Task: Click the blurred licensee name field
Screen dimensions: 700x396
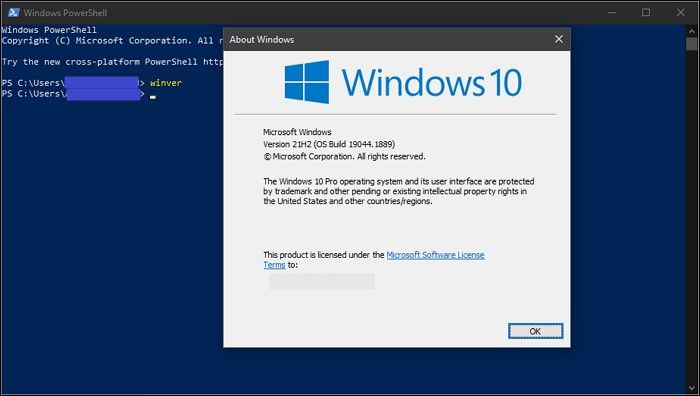Action: tap(321, 282)
